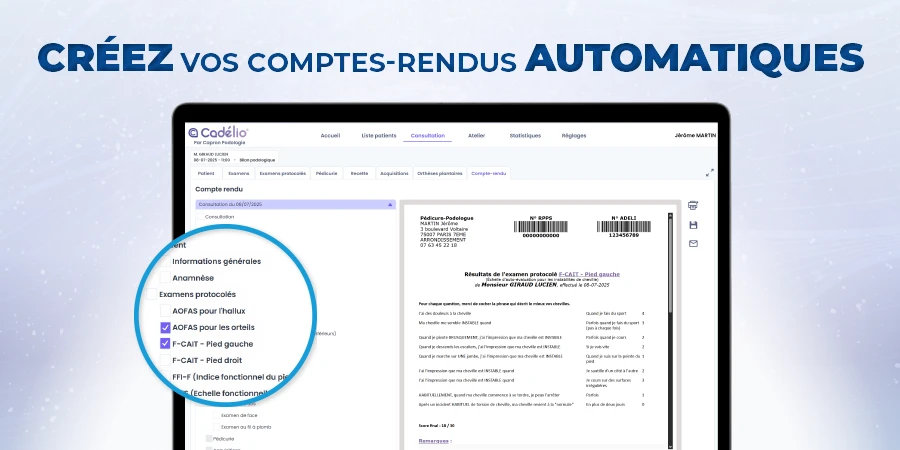The height and width of the screenshot is (450, 900).
Task: Check F-CAIT - Pied droit checkbox
Action: coord(165,360)
